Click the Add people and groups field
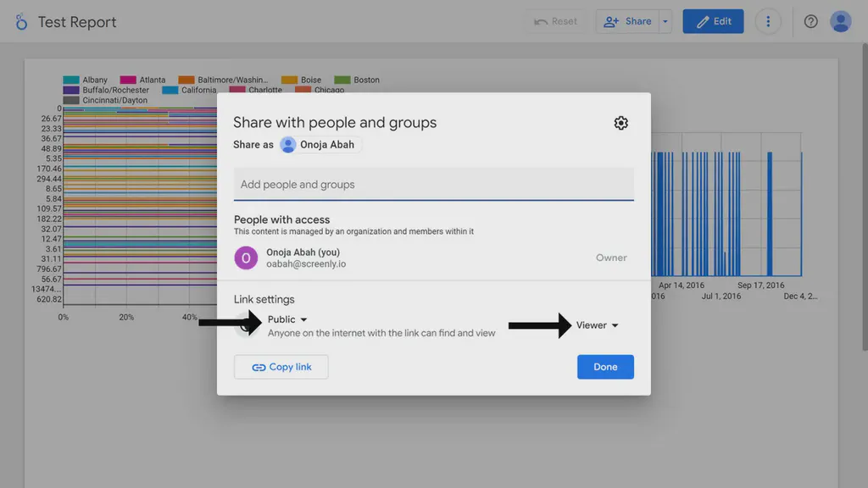Image resolution: width=868 pixels, height=488 pixels. [x=433, y=184]
